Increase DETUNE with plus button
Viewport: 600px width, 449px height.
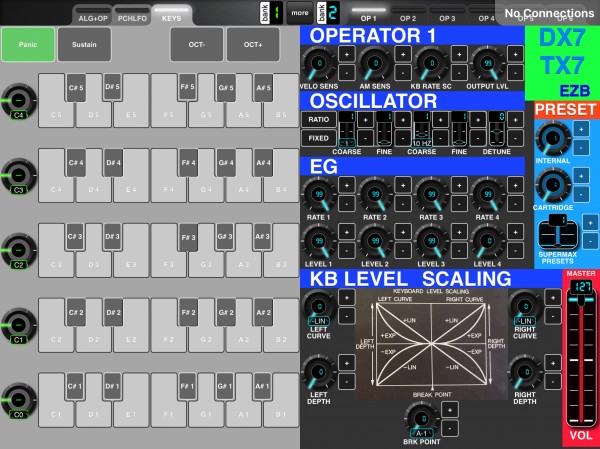[x=515, y=120]
